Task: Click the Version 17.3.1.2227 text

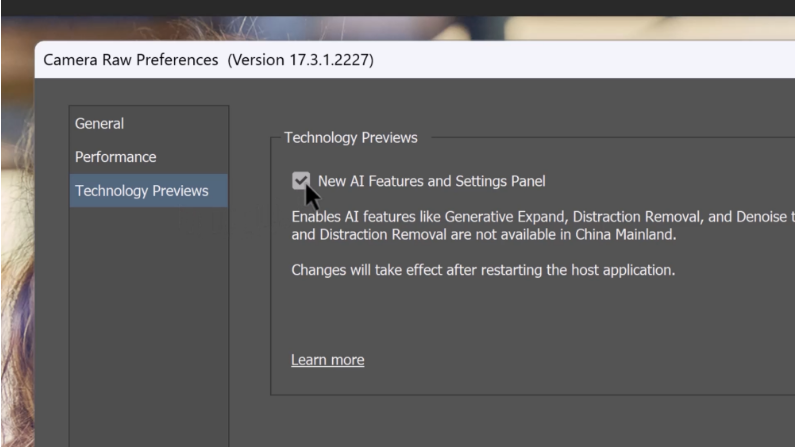Action: (300, 60)
